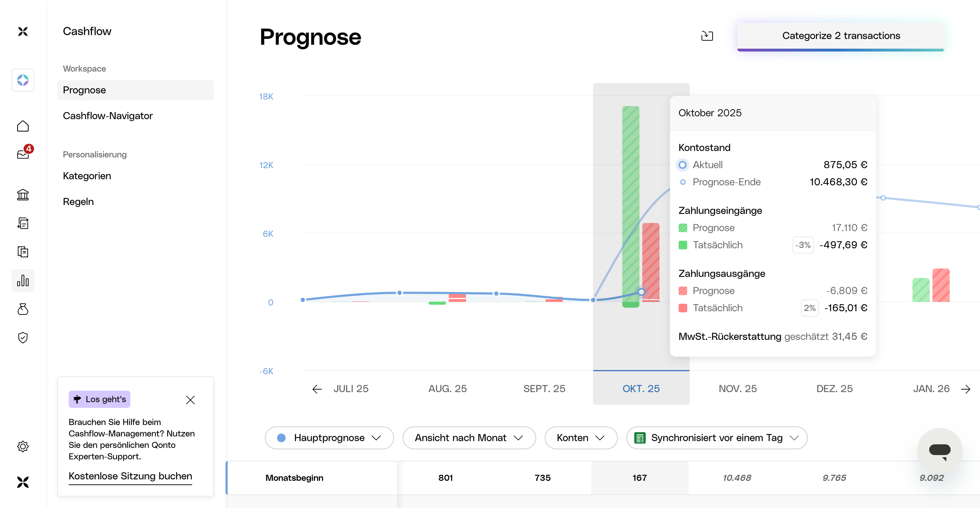
Task: Open inbox icon with 4 badge
Action: click(23, 153)
